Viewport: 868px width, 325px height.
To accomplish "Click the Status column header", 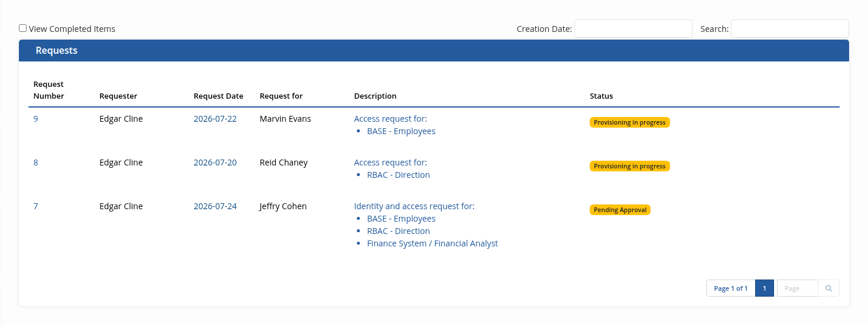I will click(602, 96).
